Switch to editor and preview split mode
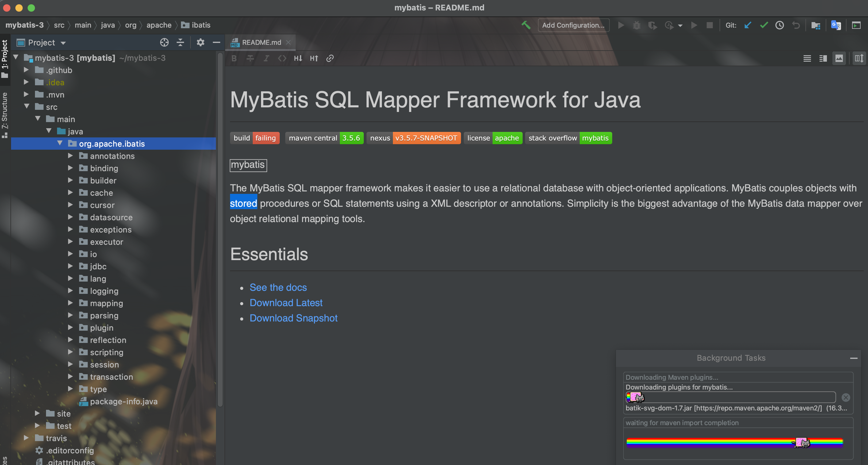 pyautogui.click(x=823, y=58)
